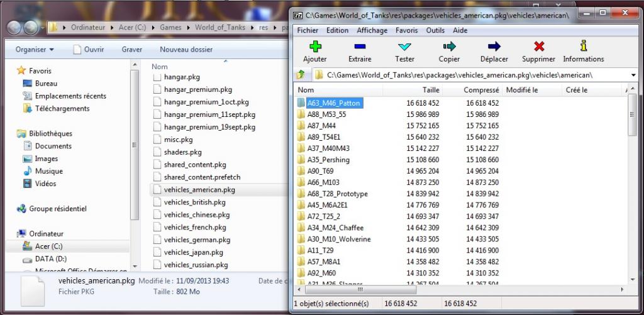
Task: Click the 7-Zip vertical scrollbar
Action: point(633,189)
